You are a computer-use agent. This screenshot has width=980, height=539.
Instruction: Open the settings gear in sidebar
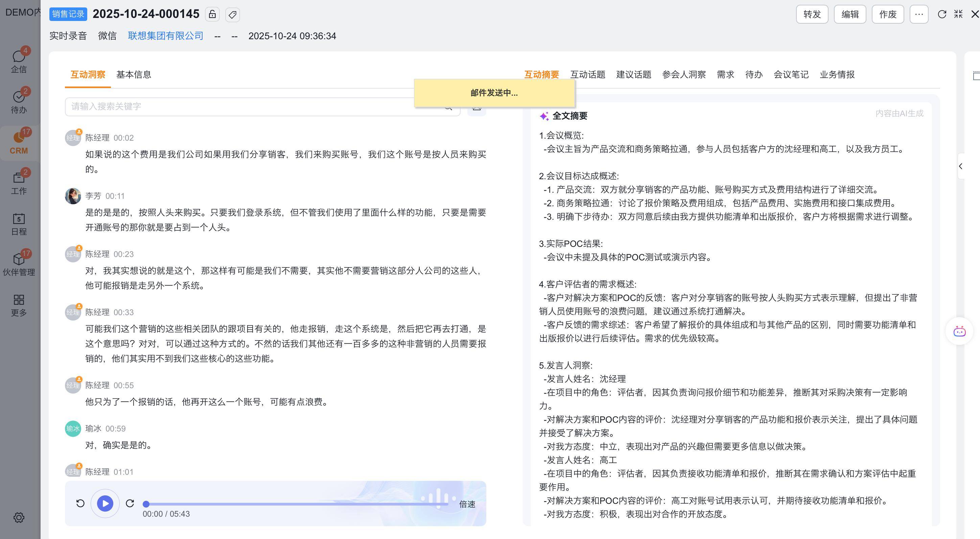coord(19,517)
